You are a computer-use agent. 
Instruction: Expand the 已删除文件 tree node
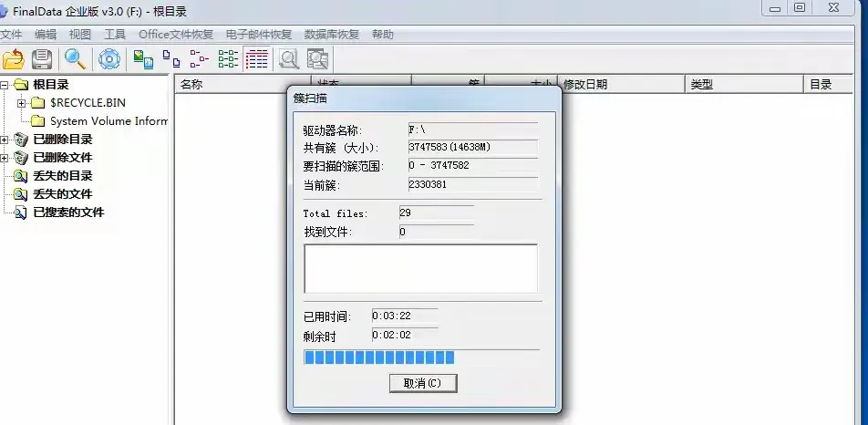pos(4,159)
